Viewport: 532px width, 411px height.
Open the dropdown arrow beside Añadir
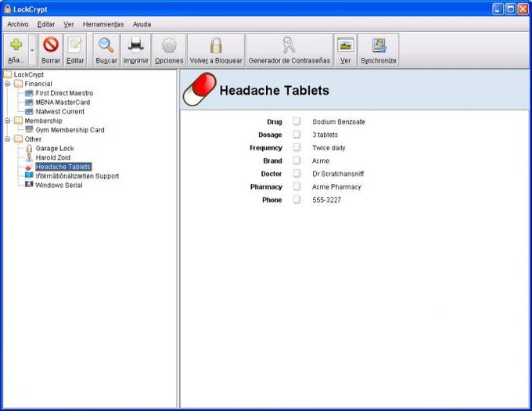[33, 50]
